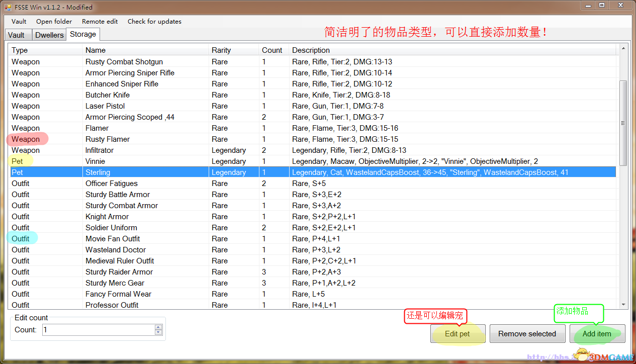Select the Enhanced Sniper Rifle row

tap(312, 84)
